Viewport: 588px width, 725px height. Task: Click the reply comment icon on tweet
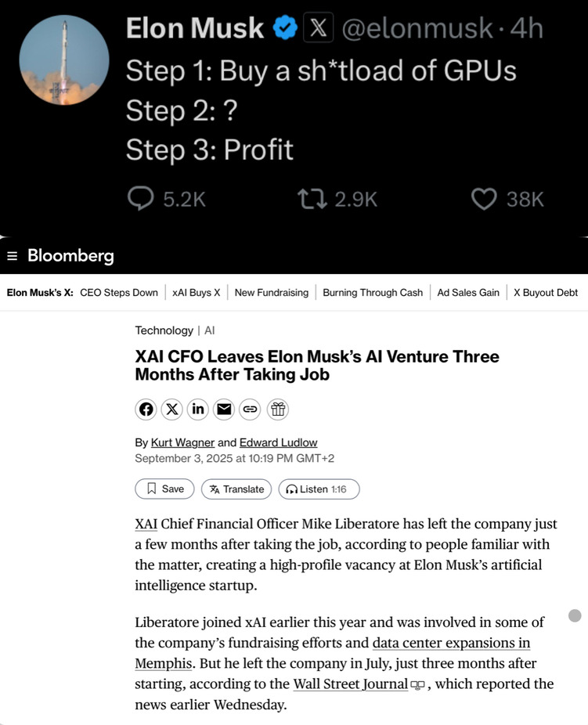(141, 199)
